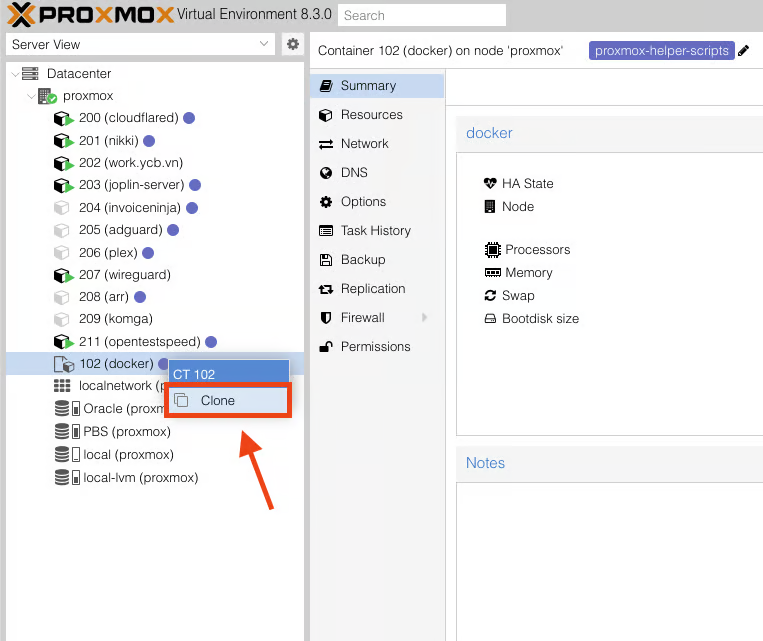763x641 pixels.
Task: Click the Options gear icon
Action: [326, 202]
